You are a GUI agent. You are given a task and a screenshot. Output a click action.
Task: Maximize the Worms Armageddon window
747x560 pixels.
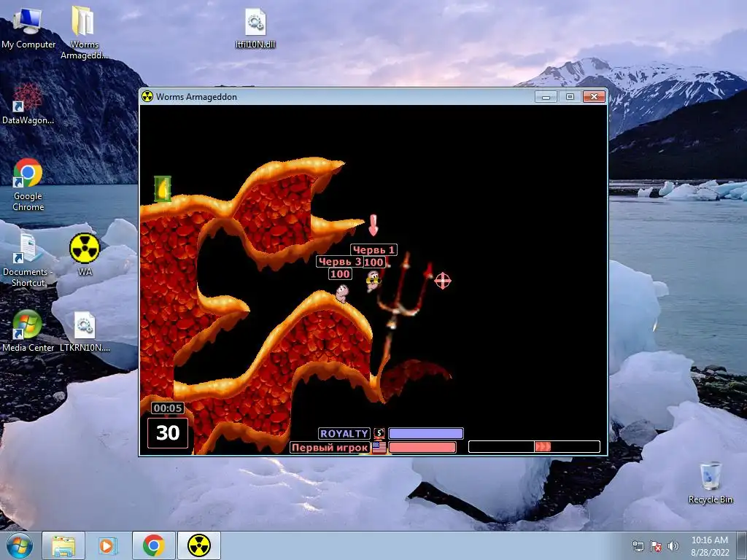(x=570, y=97)
